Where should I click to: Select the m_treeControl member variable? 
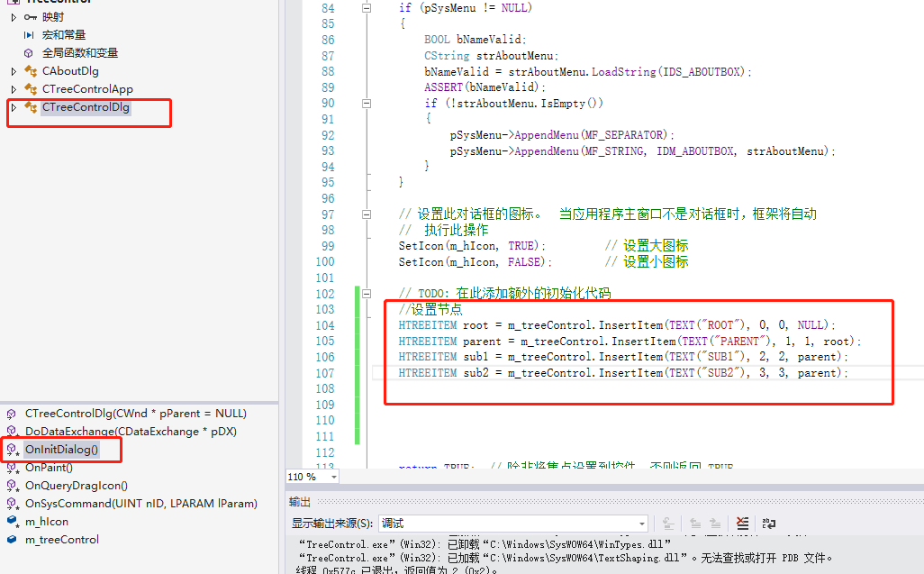point(62,539)
